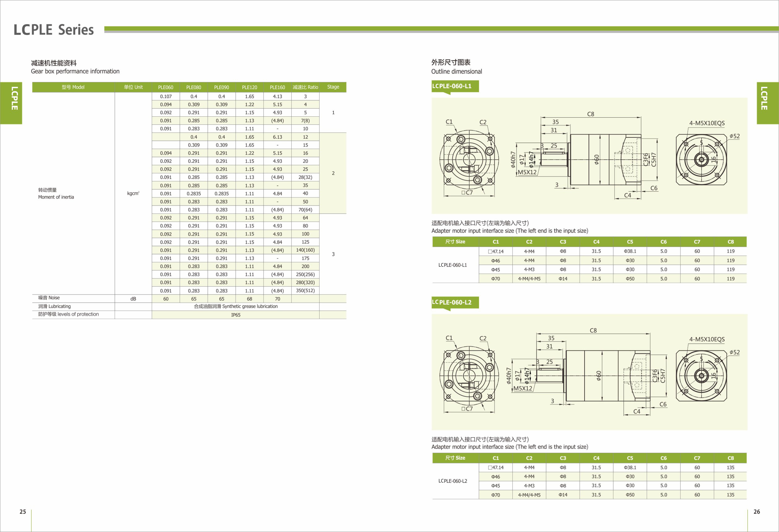Click the 4-M5X10EQS flange drawing under LCPLE-060-L2
This screenshot has width=779, height=532.
point(701,376)
